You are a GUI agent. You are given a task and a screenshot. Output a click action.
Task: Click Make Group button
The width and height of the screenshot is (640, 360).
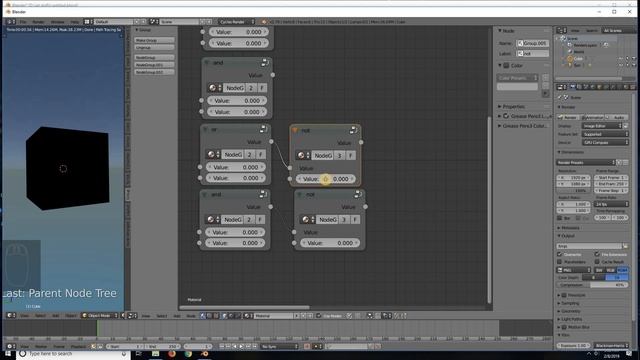[154, 40]
